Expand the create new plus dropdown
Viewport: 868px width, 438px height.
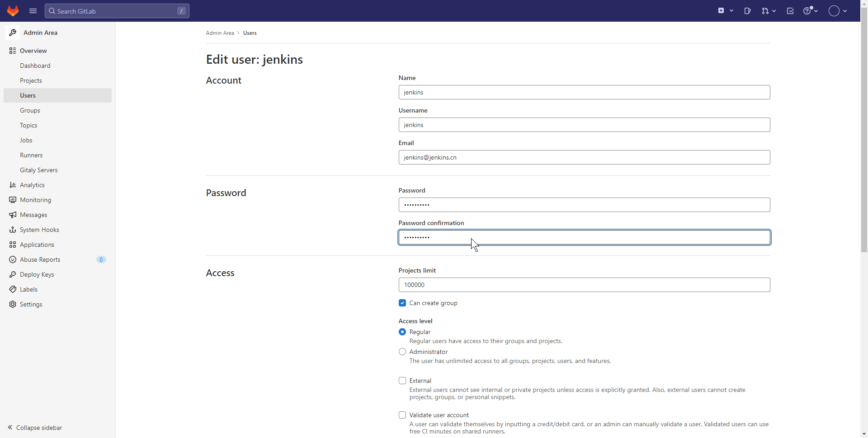point(725,11)
